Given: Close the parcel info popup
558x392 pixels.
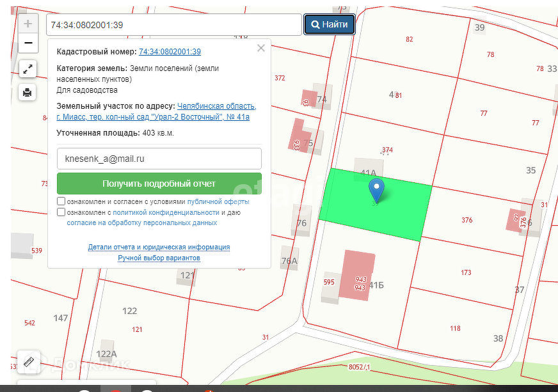Looking at the screenshot, I should click(x=260, y=48).
